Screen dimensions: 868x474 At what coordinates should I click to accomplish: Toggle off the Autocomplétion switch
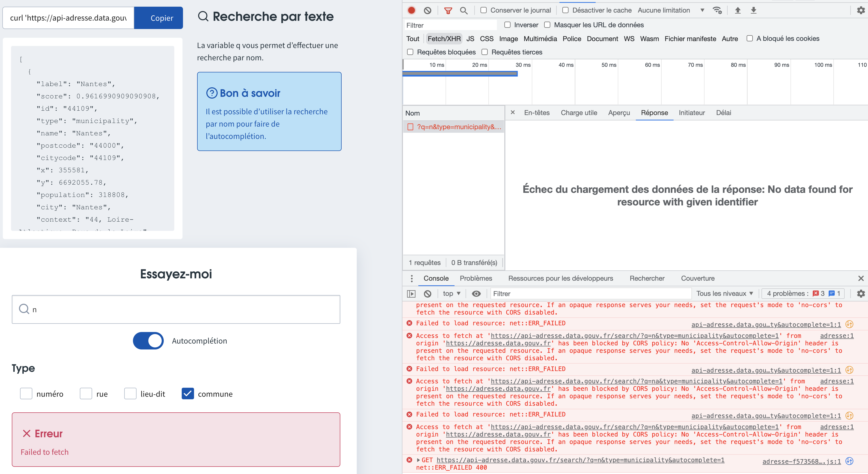pos(148,340)
